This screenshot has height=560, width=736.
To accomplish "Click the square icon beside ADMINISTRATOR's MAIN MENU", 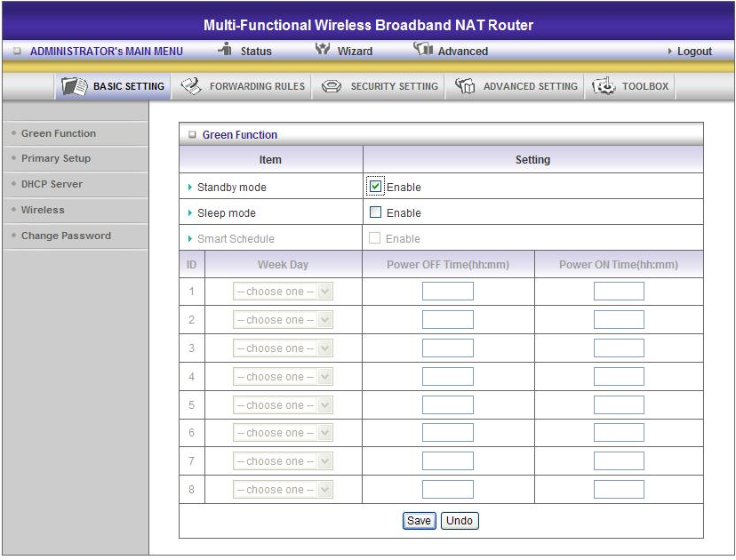I will point(18,52).
